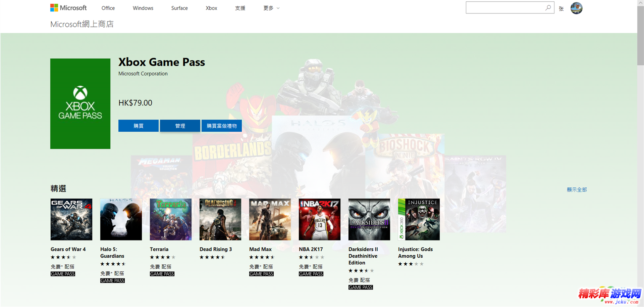Screen dimensions: 644x307
Task: Select the Mad Max game cover
Action: (270, 219)
